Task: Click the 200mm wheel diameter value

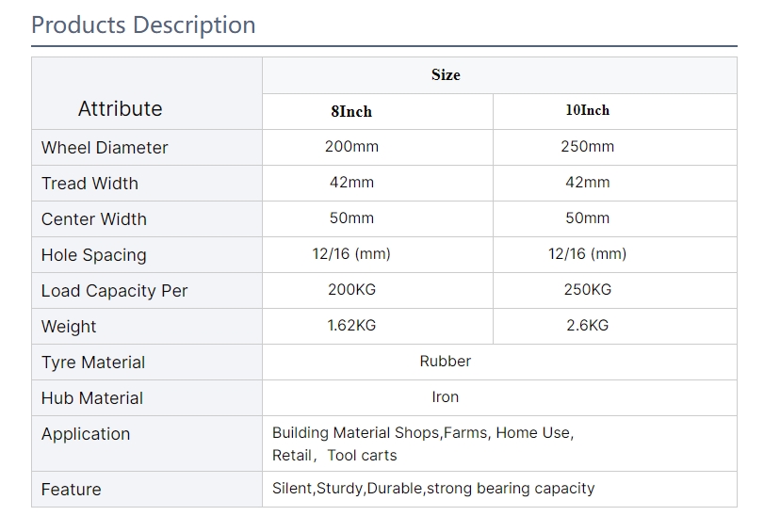Action: point(351,147)
